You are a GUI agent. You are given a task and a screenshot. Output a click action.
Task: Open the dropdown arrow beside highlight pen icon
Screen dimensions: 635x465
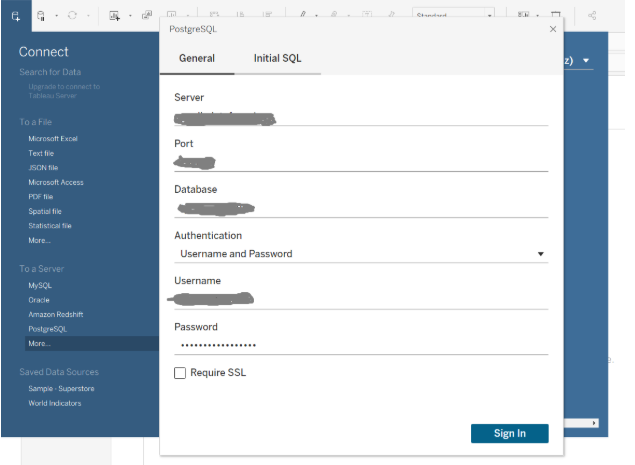point(316,16)
